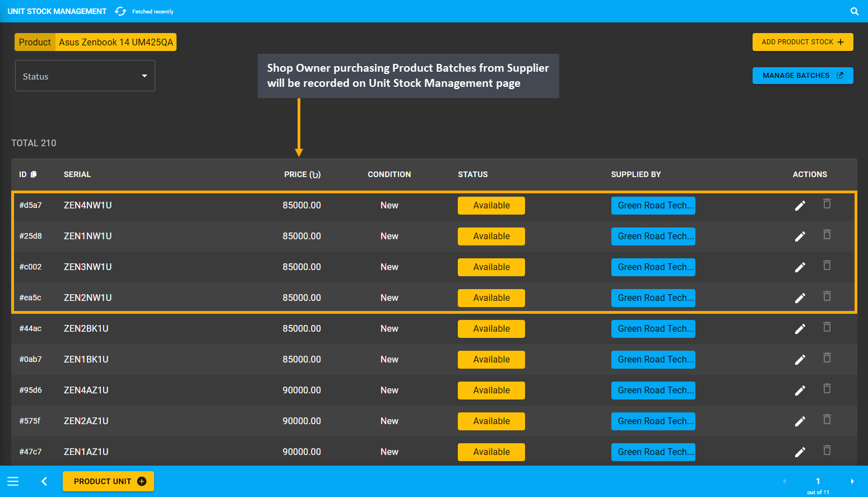
Task: Open supplier Green Road Tech for ZEN4AZ1U
Action: 653,391
